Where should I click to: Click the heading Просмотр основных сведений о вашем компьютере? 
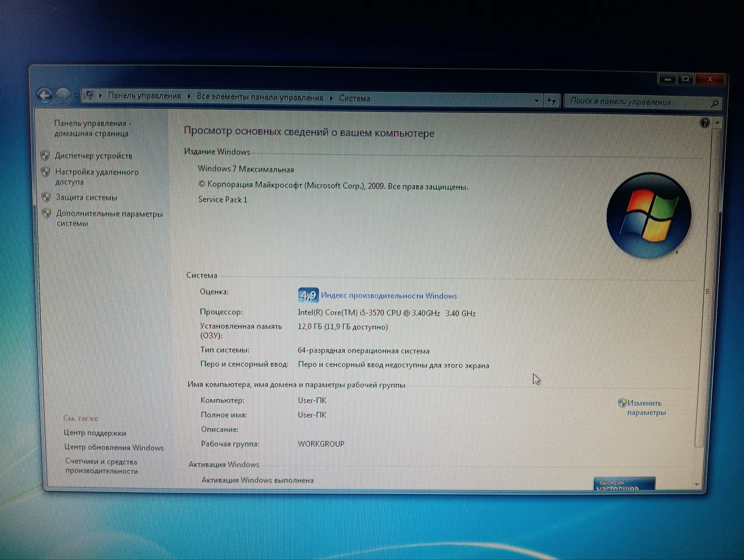(309, 132)
